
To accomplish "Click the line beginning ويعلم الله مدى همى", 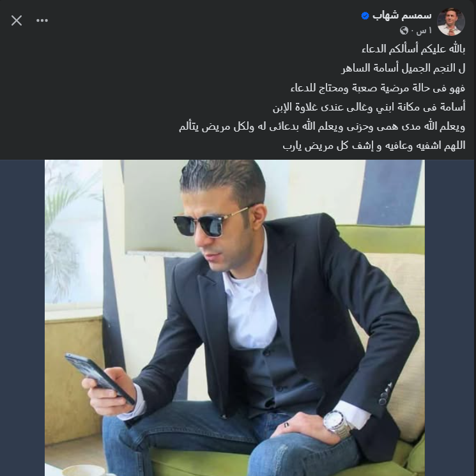I will pyautogui.click(x=322, y=127).
